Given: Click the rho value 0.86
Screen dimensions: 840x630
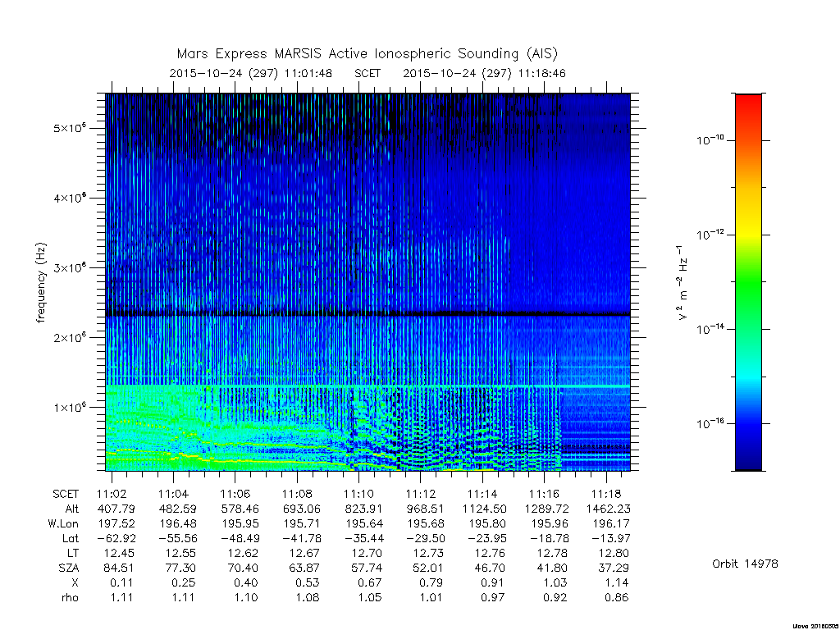Looking at the screenshot, I should pos(616,597).
